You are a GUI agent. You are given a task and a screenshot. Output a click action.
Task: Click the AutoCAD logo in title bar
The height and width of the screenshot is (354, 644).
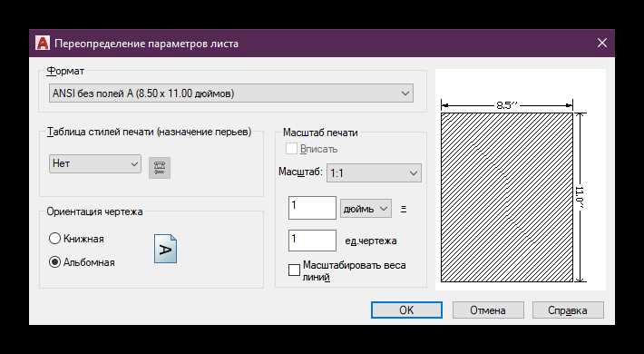coord(43,44)
